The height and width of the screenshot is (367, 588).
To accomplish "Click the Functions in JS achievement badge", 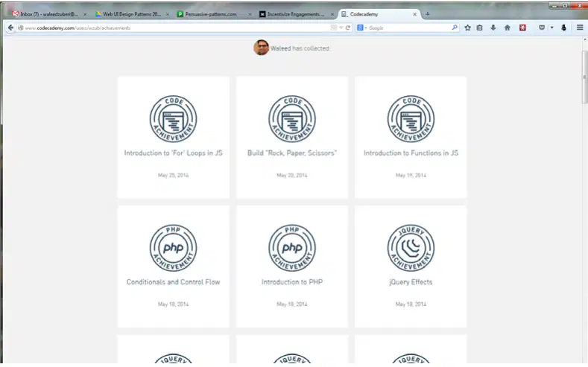I will click(x=411, y=118).
